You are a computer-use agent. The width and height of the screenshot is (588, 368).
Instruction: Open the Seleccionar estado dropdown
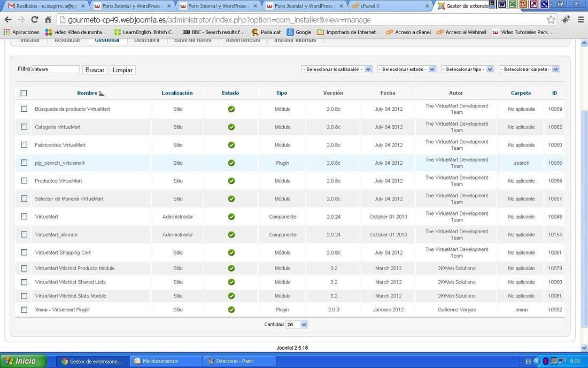[406, 70]
